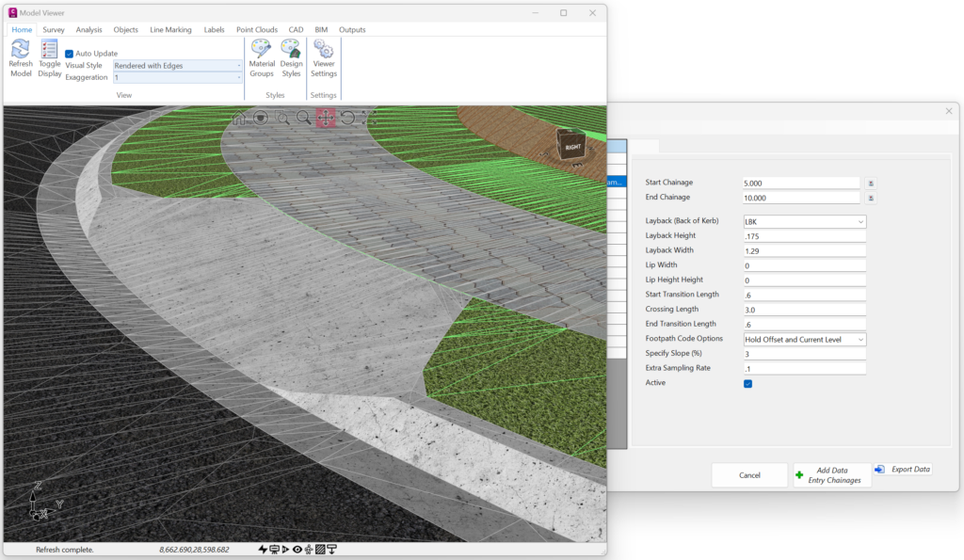964x560 pixels.
Task: Expand the Footpath Code Options dropdown
Action: coord(805,340)
